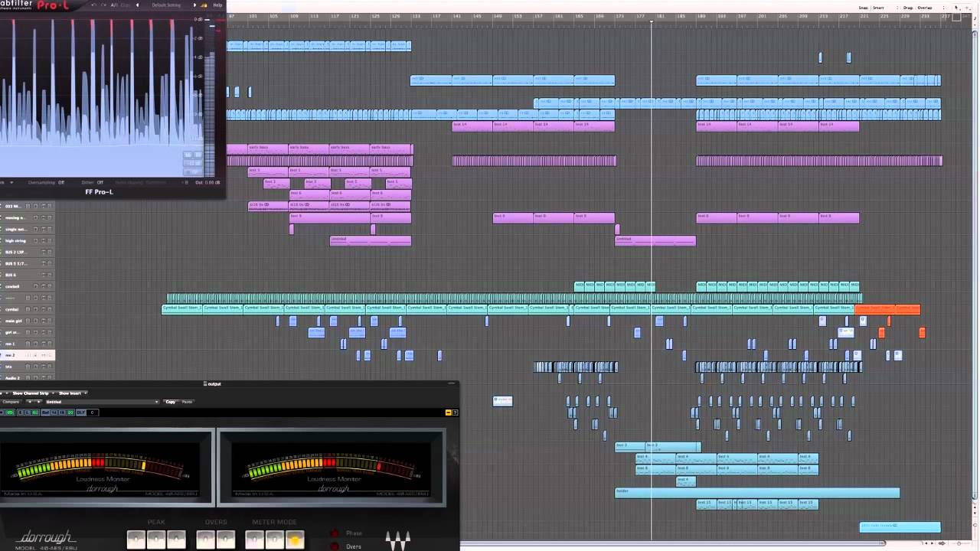Redo change in FabFilter Pro-L
980x551 pixels.
coord(103,5)
